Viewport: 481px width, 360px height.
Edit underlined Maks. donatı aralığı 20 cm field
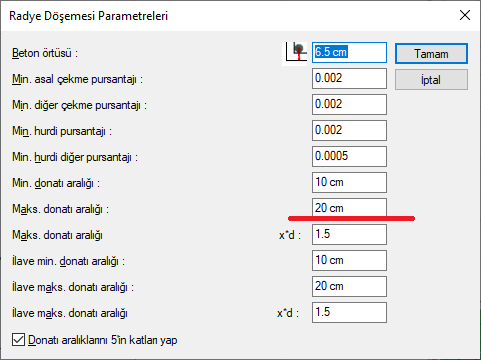pos(349,208)
